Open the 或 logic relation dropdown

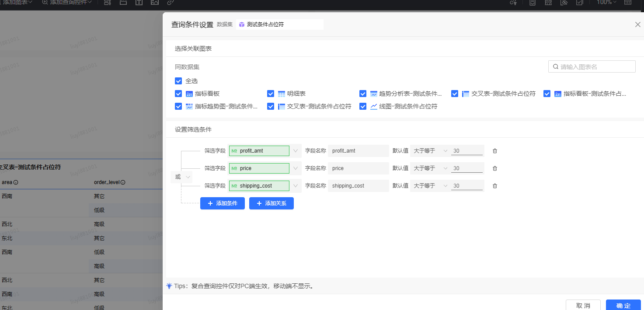pos(181,177)
